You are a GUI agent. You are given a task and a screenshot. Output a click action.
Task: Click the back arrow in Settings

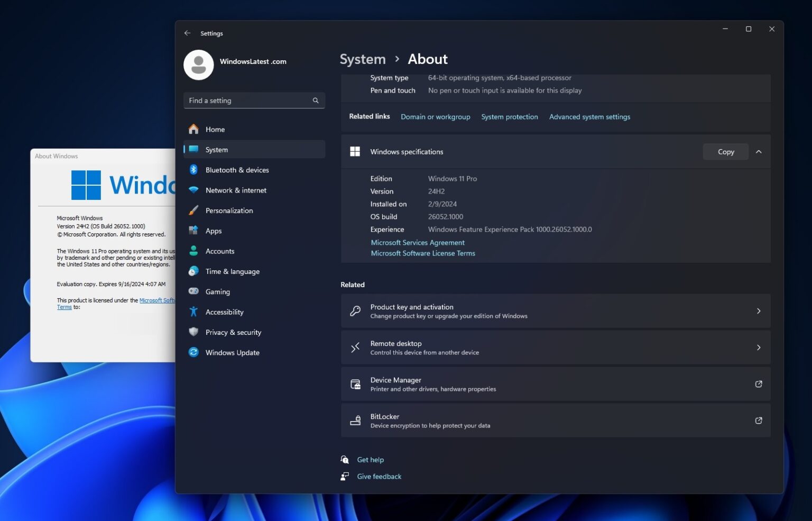click(x=187, y=33)
